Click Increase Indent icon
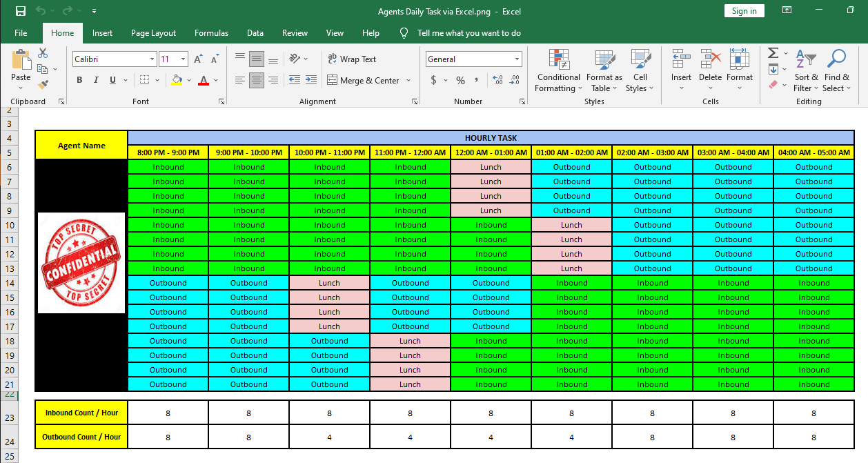Viewport: 868px width, 463px height. click(x=311, y=80)
